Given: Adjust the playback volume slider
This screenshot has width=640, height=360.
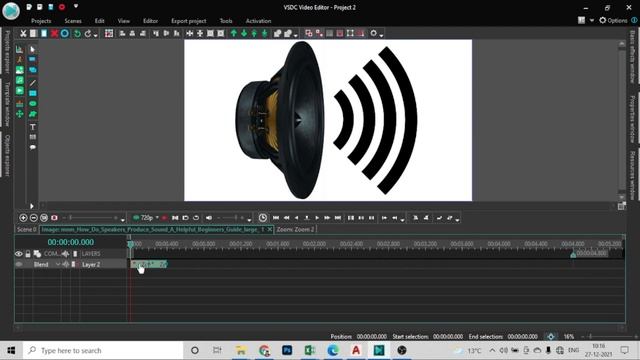Looking at the screenshot, I should (231, 218).
